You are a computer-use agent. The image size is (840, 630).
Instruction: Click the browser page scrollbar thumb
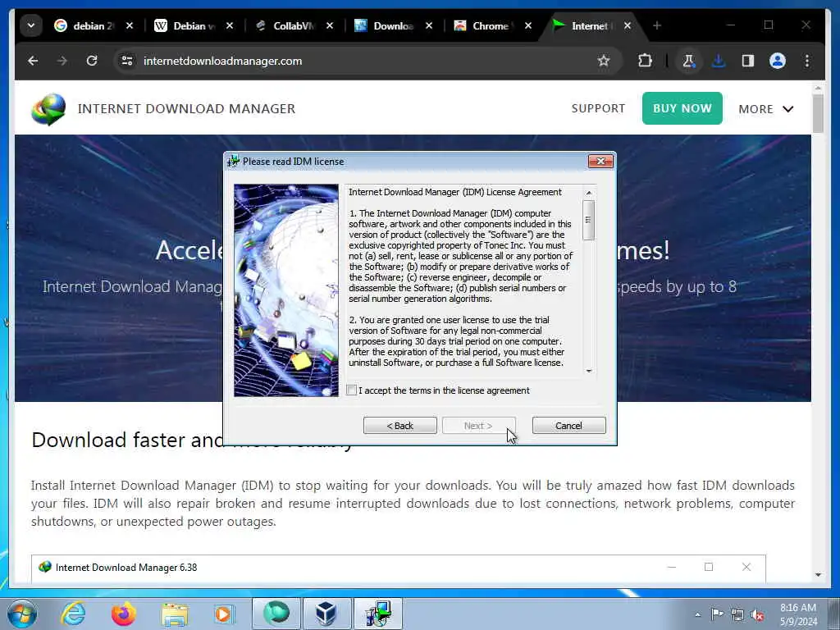click(818, 113)
